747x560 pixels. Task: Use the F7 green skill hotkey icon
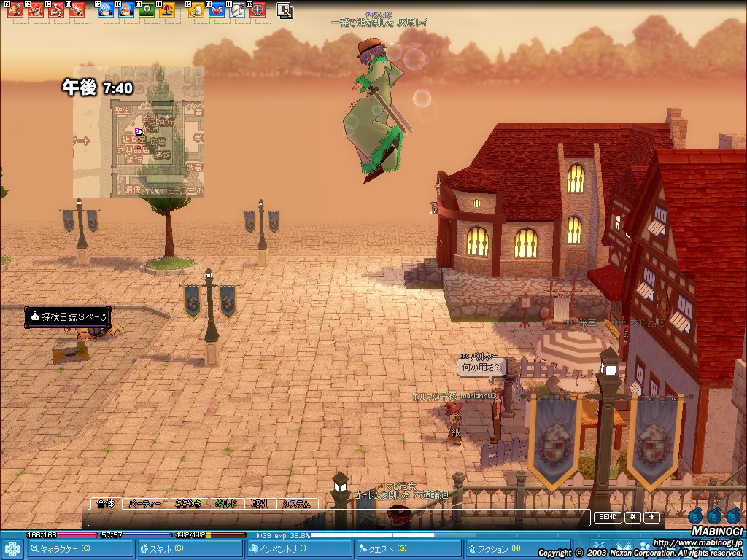click(x=146, y=10)
